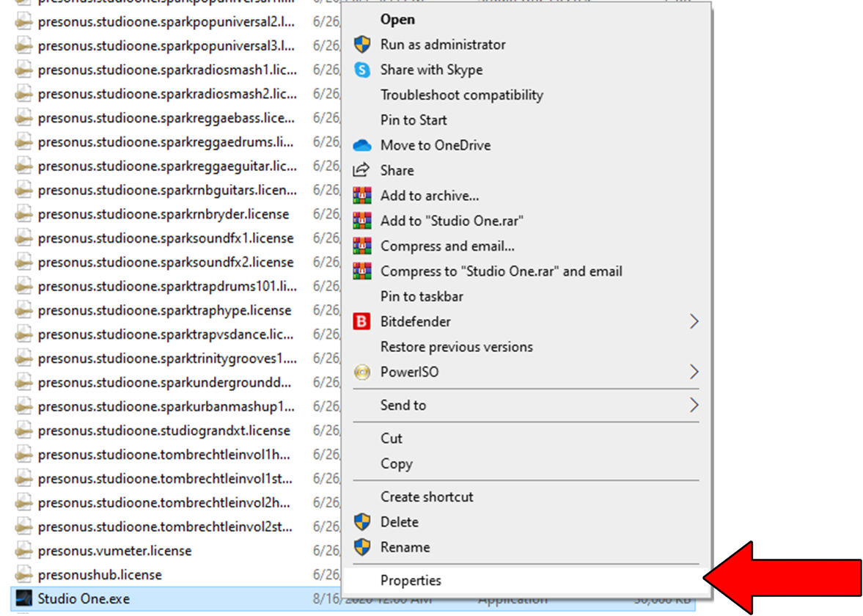Expand the PowerISO submenu arrow

[x=694, y=372]
